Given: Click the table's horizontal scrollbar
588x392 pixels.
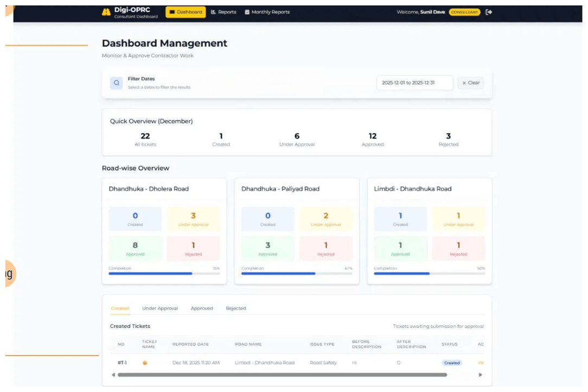Looking at the screenshot, I should pyautogui.click(x=282, y=375).
